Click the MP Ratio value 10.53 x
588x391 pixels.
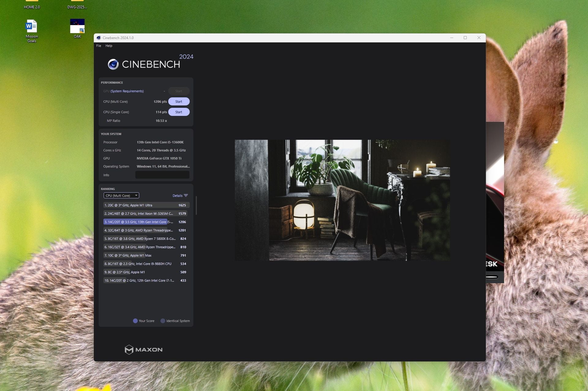[x=161, y=121]
